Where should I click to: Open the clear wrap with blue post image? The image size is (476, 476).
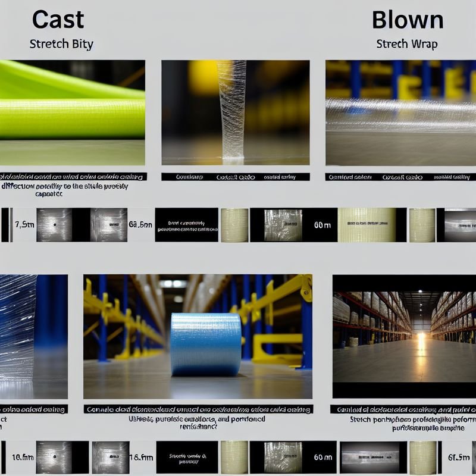33,336
